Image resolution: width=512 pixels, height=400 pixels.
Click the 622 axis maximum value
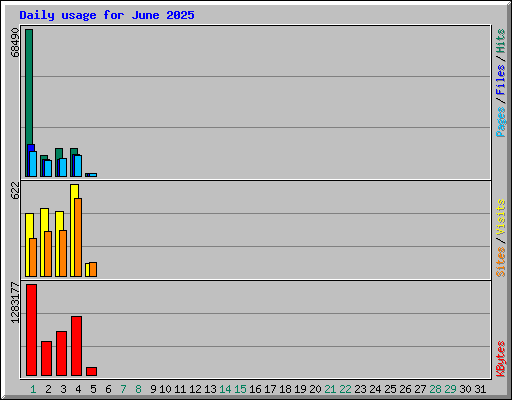[15, 190]
